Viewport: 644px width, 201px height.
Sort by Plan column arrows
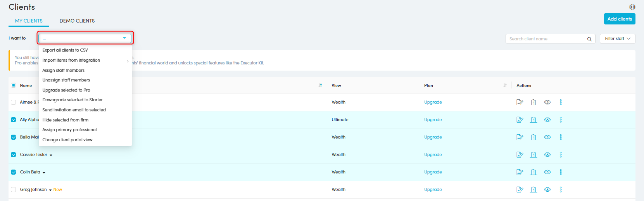point(505,85)
